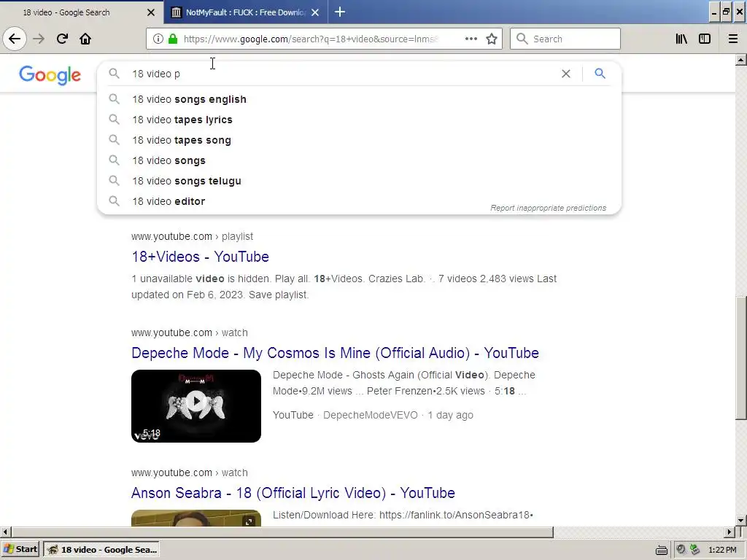Open the Firefox hamburger menu
747x560 pixels.
[x=732, y=39]
